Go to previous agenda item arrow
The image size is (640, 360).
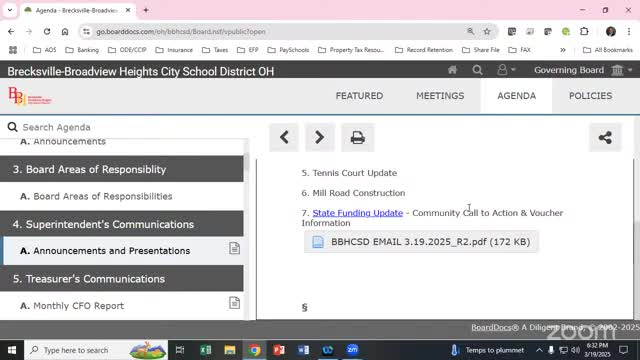click(284, 137)
